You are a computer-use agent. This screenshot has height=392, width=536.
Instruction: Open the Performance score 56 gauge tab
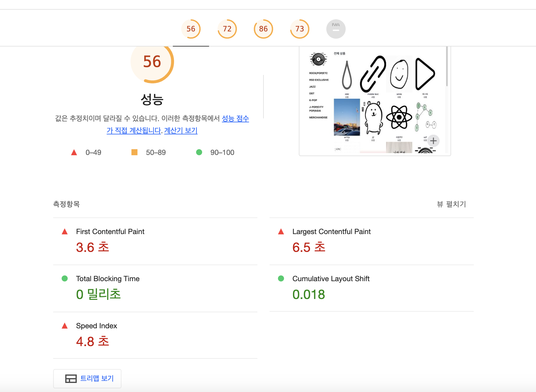(x=191, y=29)
